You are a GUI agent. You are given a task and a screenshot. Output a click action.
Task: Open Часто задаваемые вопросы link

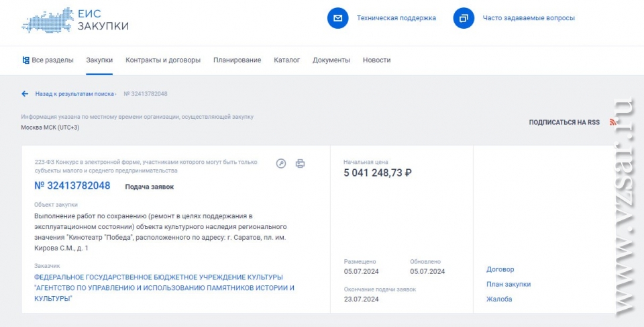tap(529, 18)
